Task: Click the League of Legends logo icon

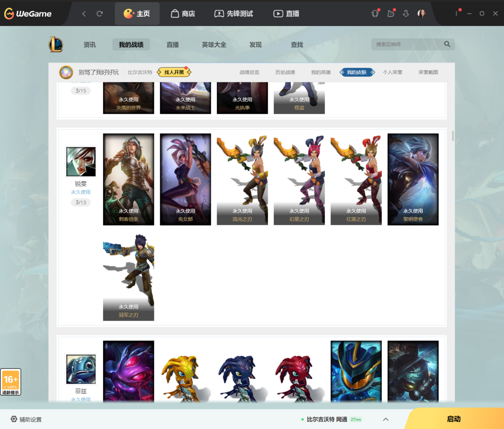Action: point(56,44)
